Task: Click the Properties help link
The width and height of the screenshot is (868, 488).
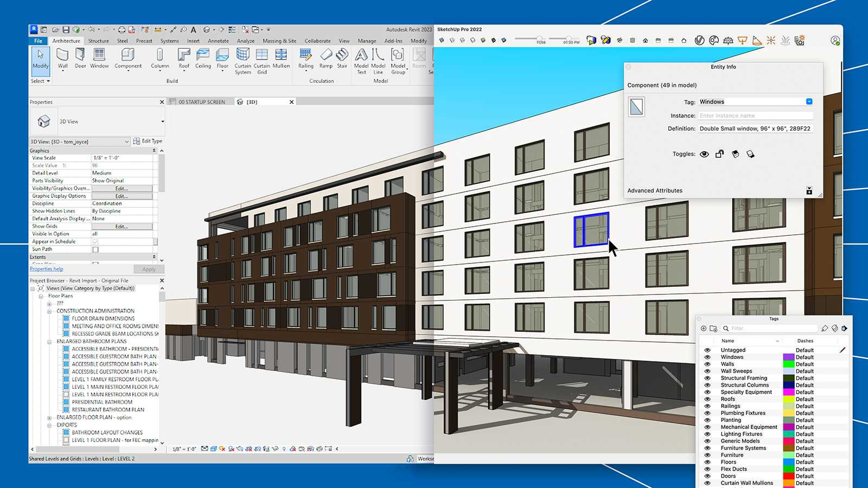Action: point(46,269)
